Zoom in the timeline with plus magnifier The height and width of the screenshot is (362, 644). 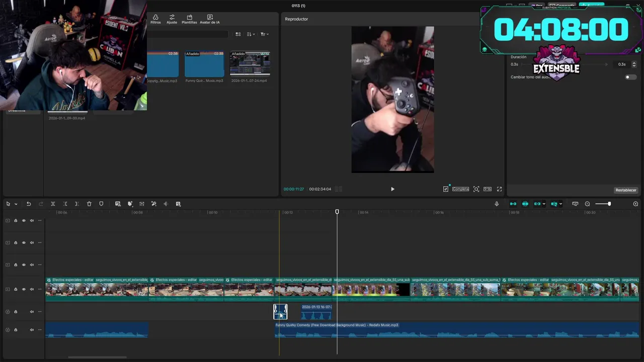click(635, 204)
